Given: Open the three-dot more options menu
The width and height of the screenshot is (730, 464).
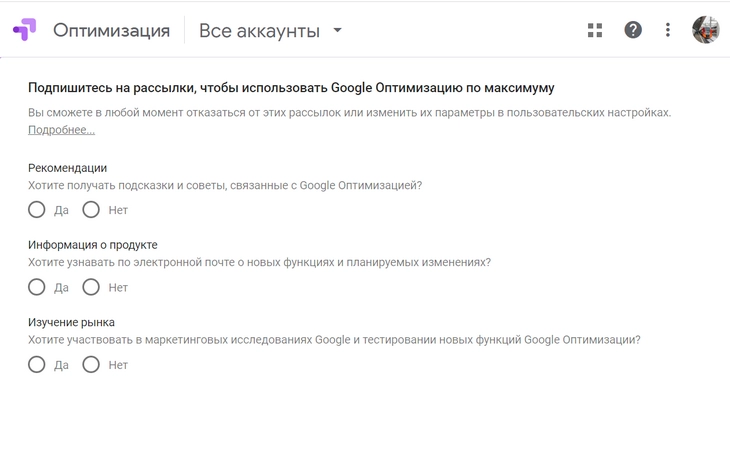Looking at the screenshot, I should click(668, 30).
